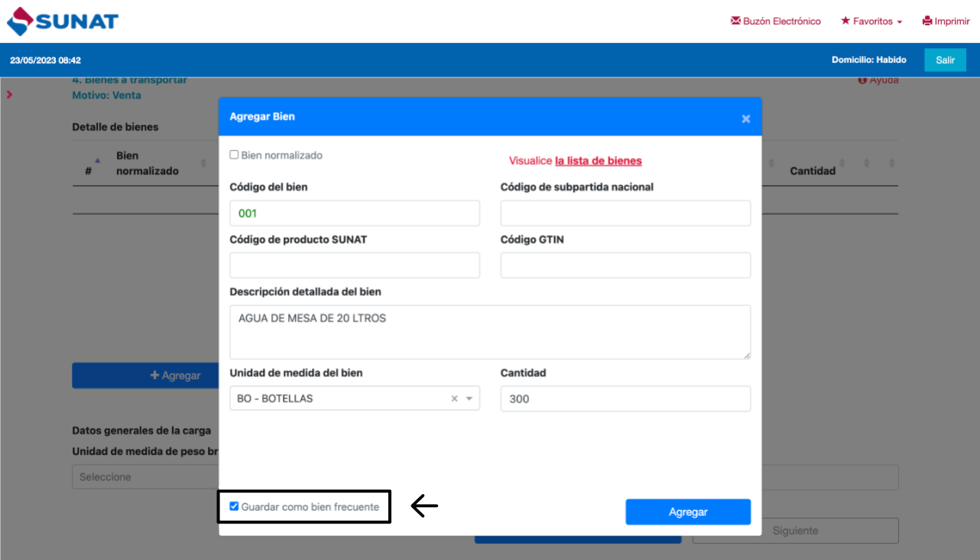Open the Favoritos dropdown menu
The height and width of the screenshot is (560, 980).
point(871,21)
